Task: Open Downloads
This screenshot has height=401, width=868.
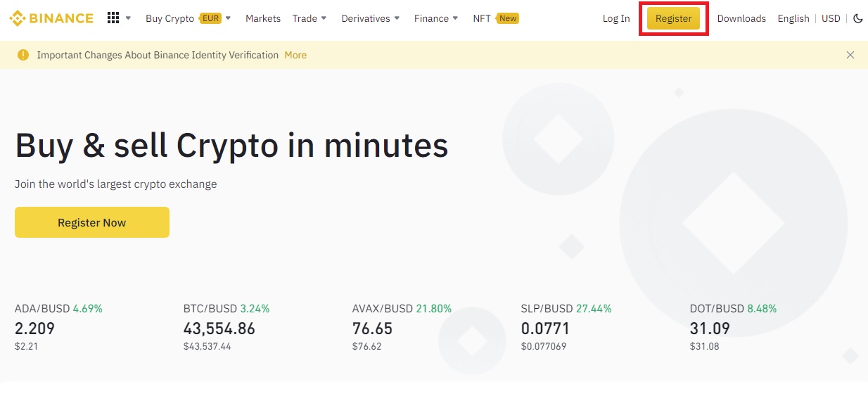Action: coord(741,18)
